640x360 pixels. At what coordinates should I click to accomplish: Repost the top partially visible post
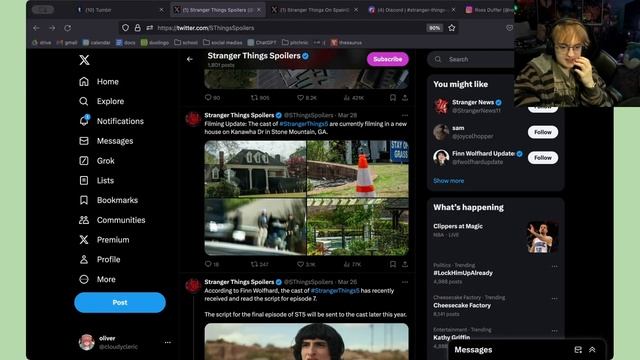click(260, 98)
